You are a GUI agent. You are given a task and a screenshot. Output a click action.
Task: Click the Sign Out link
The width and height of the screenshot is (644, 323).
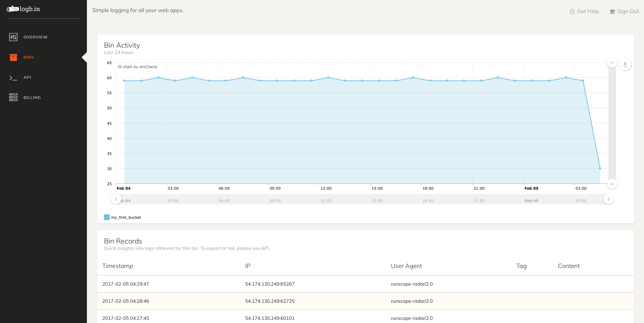[628, 11]
